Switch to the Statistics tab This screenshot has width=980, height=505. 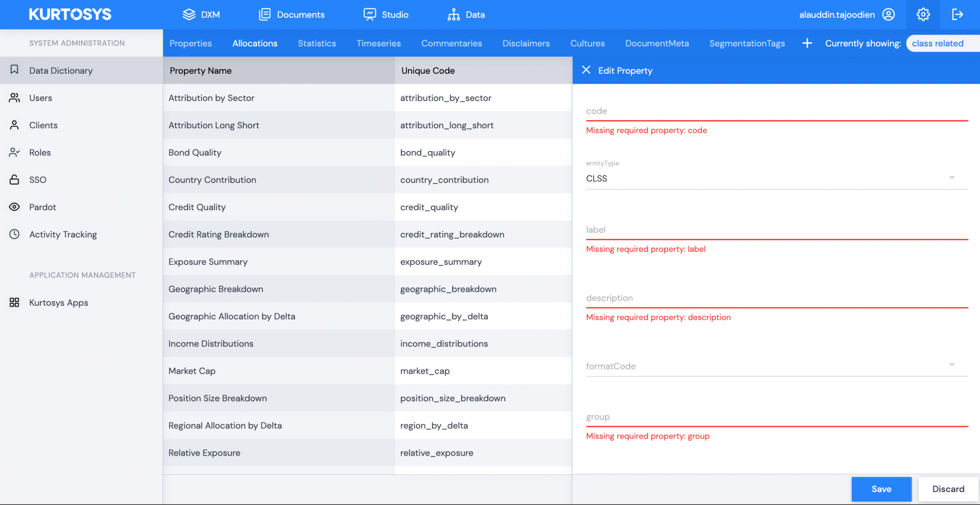tap(317, 43)
